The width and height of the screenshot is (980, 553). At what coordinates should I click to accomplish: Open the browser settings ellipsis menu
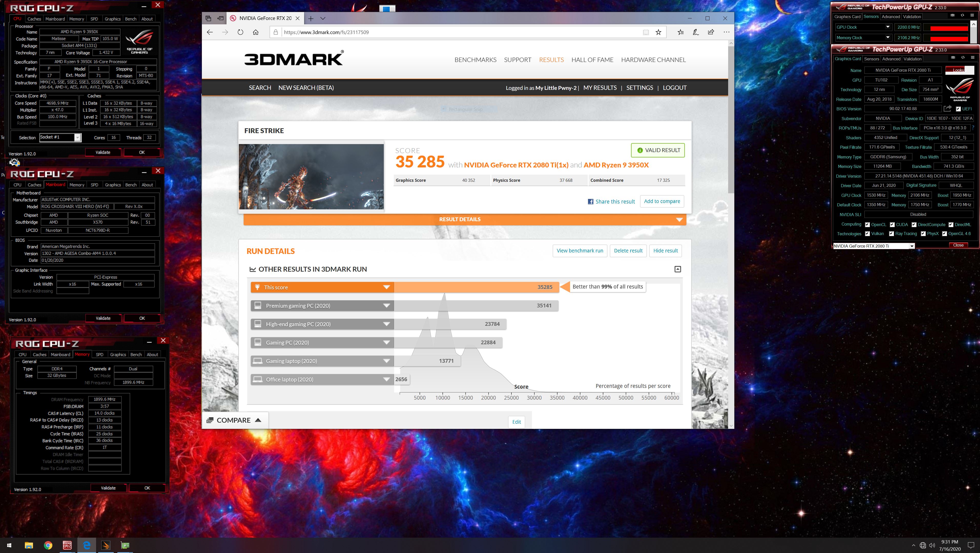tap(726, 32)
